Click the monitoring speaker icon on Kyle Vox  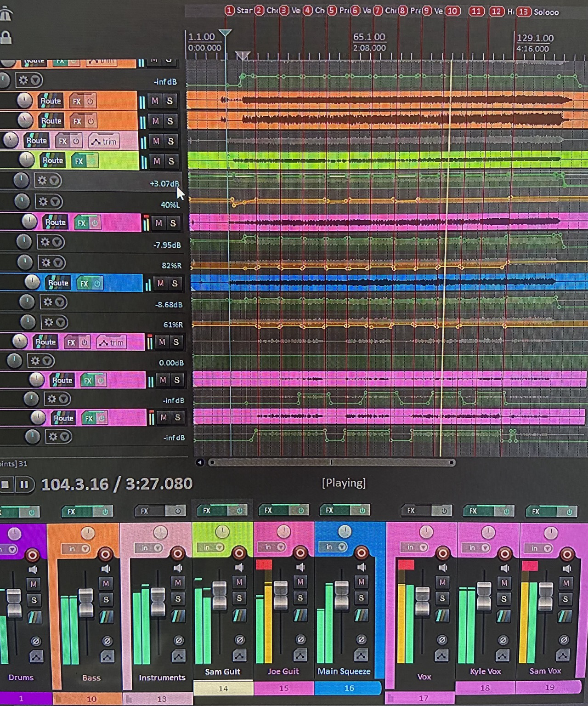(x=504, y=568)
